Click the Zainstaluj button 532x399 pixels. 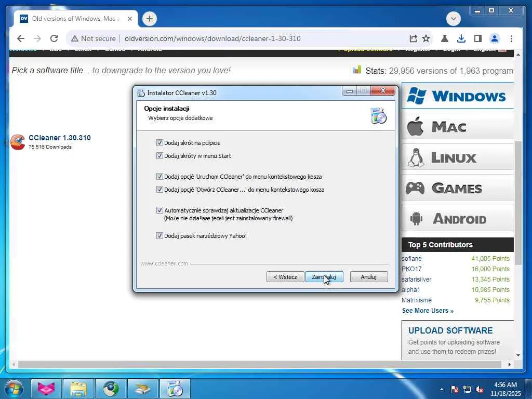(324, 277)
